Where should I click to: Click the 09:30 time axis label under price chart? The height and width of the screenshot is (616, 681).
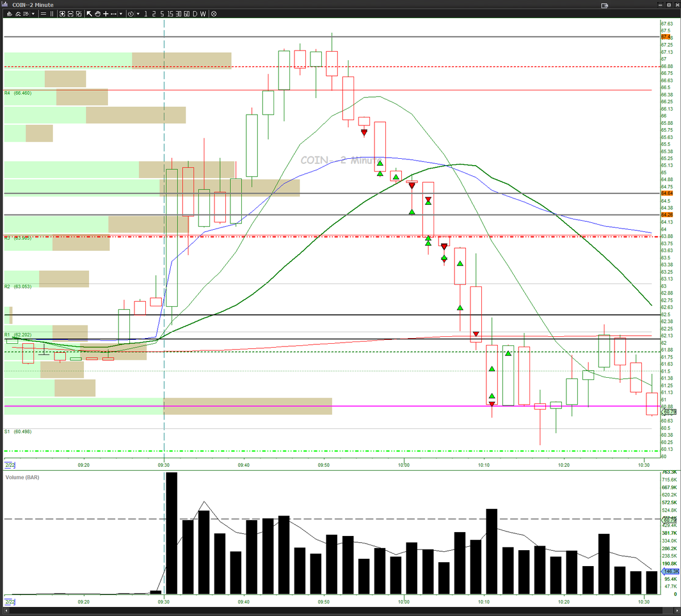pyautogui.click(x=164, y=465)
